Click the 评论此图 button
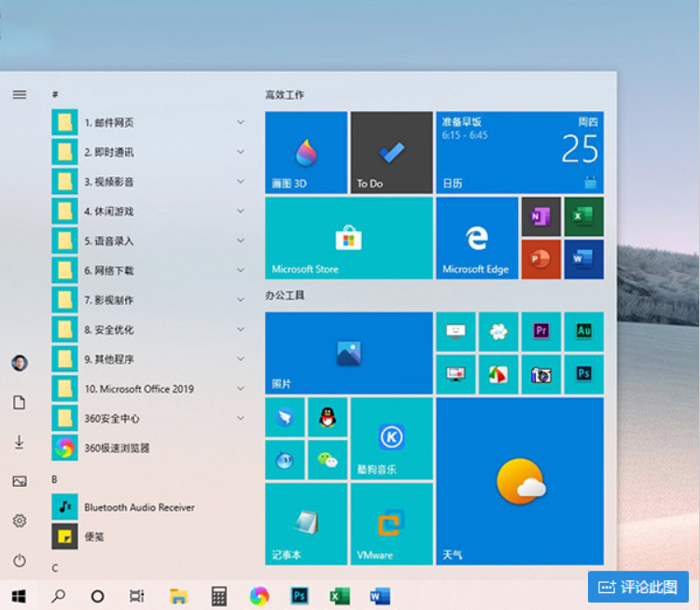Viewport: 700px width, 610px height. tap(638, 587)
